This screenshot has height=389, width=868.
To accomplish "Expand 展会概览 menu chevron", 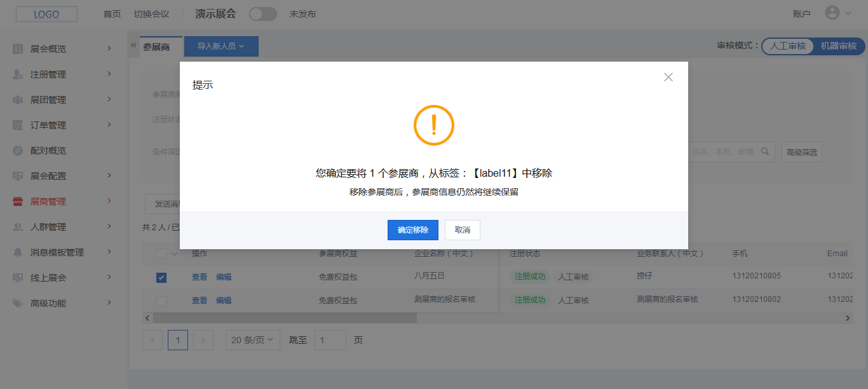I will (x=109, y=48).
